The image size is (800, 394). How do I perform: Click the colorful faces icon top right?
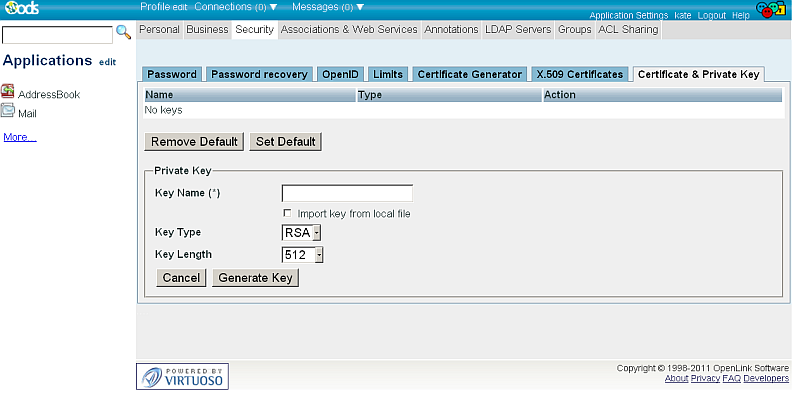770,9
